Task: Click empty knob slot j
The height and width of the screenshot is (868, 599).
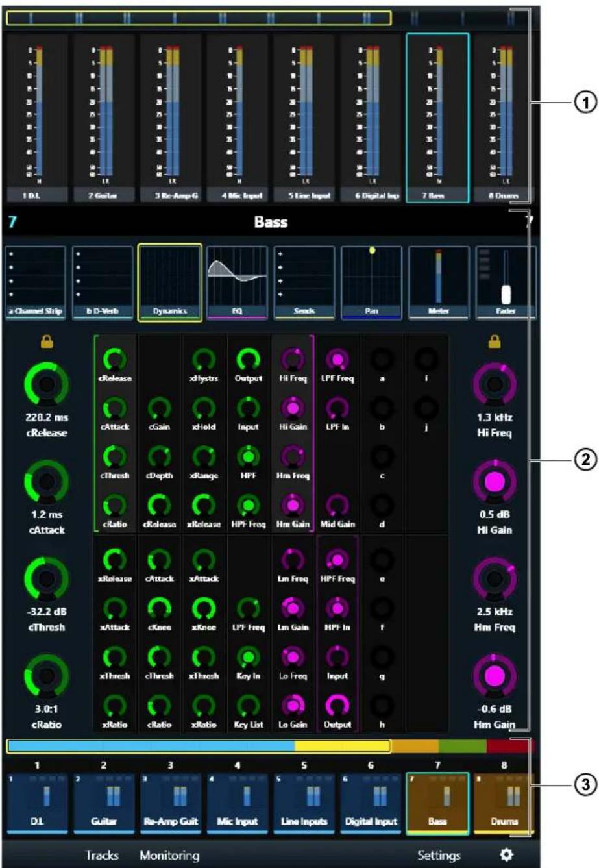Action: (x=426, y=408)
